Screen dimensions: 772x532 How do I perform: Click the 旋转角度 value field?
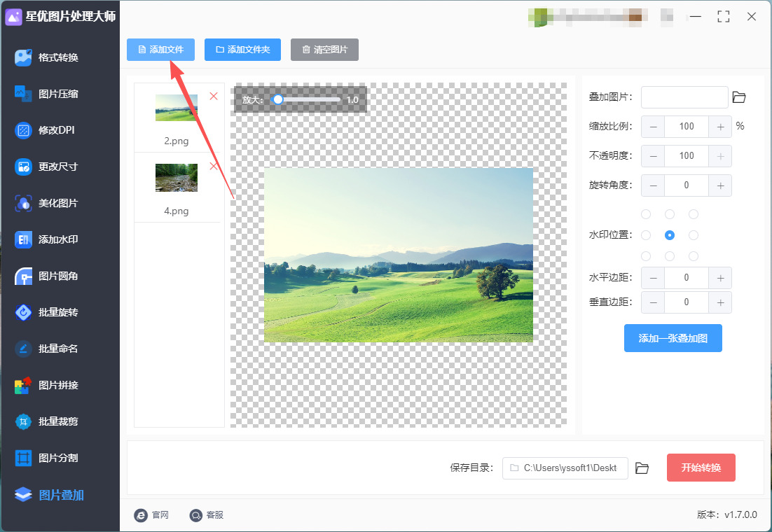[x=687, y=186]
